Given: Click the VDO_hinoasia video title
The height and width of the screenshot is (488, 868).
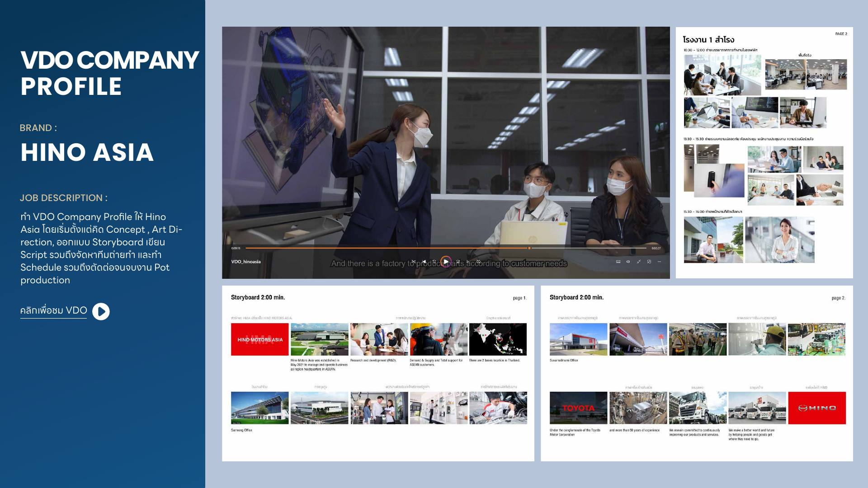Looking at the screenshot, I should point(246,262).
